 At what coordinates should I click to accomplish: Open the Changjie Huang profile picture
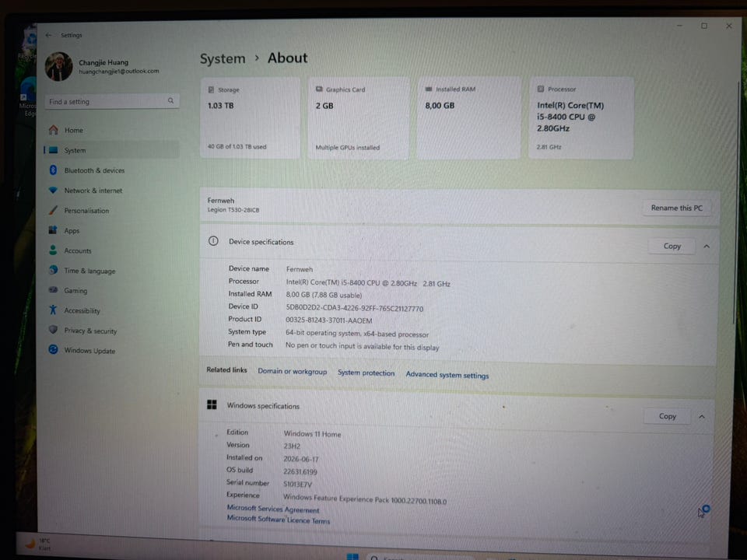(x=58, y=66)
